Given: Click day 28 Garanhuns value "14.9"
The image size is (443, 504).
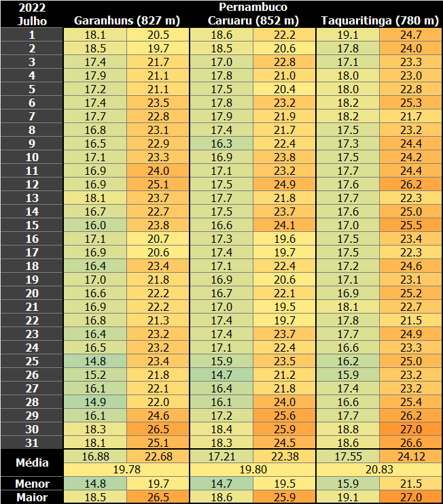Looking at the screenshot, I should pos(95,402).
